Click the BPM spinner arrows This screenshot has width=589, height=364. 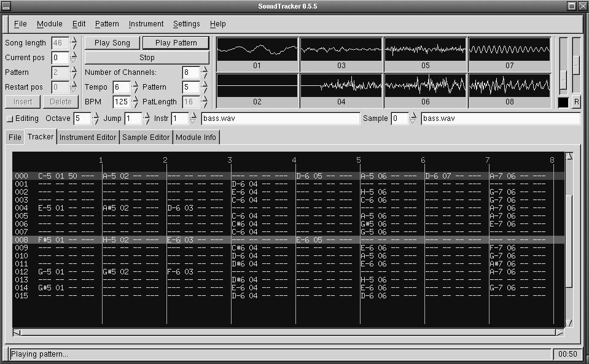[x=135, y=102]
